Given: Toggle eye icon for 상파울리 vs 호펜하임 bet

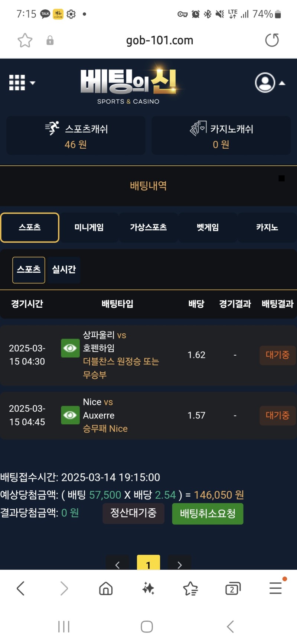Looking at the screenshot, I should (70, 348).
